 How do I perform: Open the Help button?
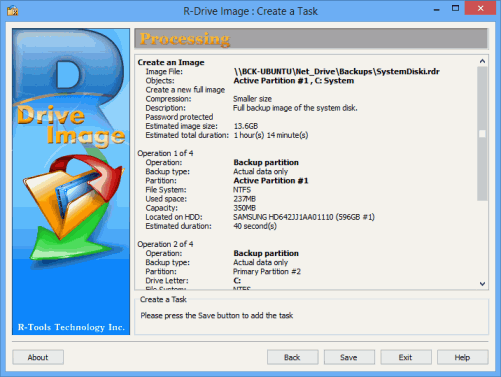[x=462, y=357]
